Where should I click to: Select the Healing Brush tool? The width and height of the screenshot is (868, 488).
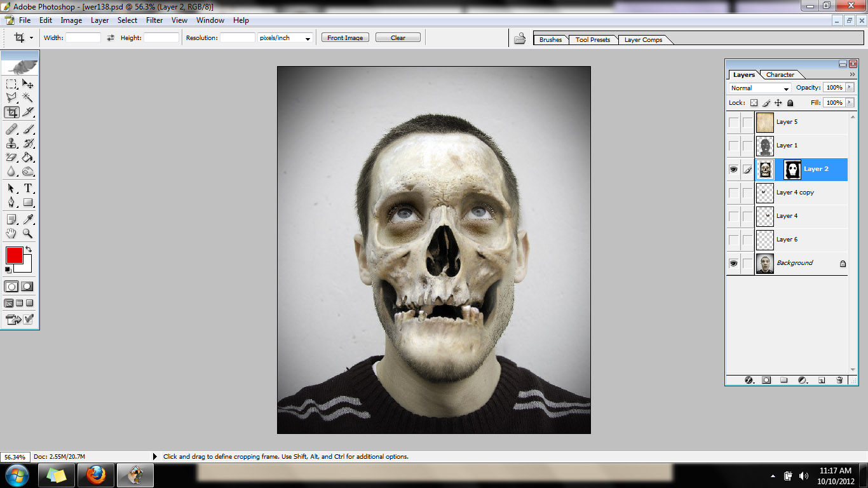point(11,129)
